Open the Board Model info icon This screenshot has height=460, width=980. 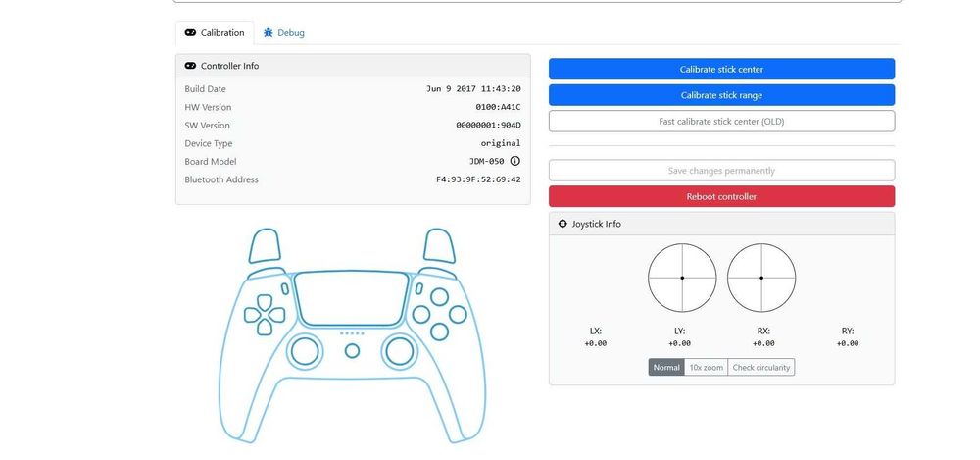(x=515, y=161)
